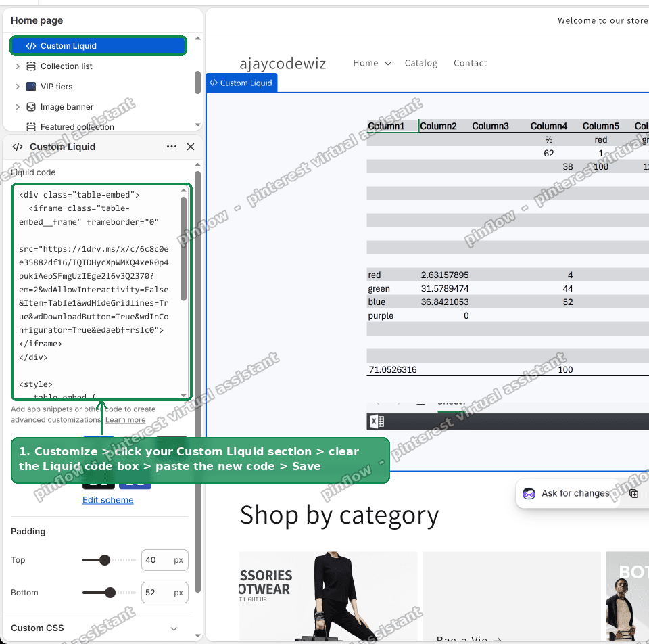Screen dimensions: 649x644
Task: Click the cell showing 71.0526316
Action: [392, 369]
